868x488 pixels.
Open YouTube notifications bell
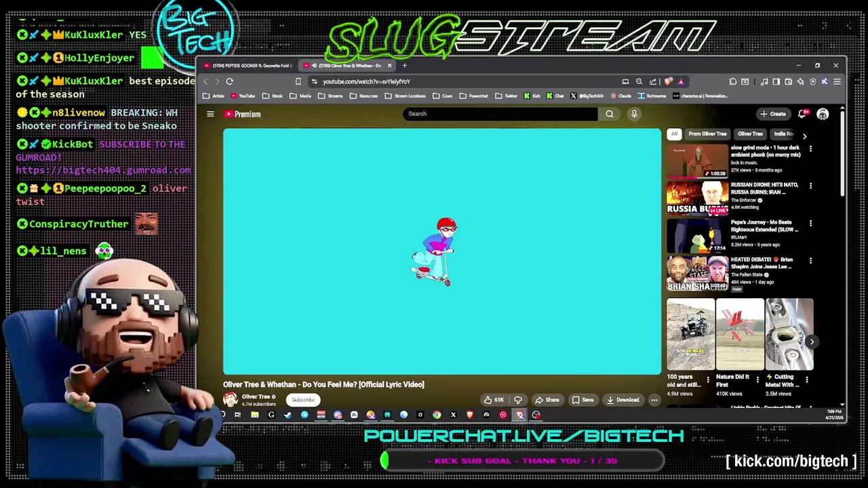click(803, 114)
